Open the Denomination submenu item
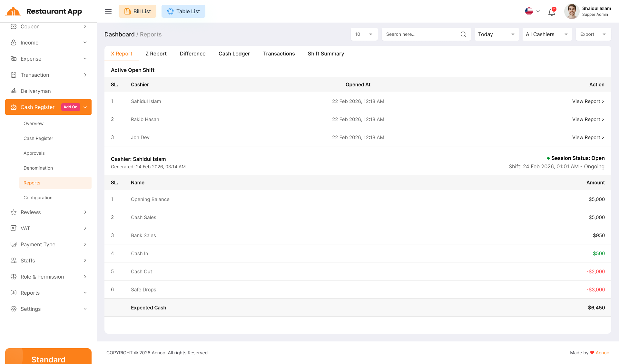 [x=38, y=168]
